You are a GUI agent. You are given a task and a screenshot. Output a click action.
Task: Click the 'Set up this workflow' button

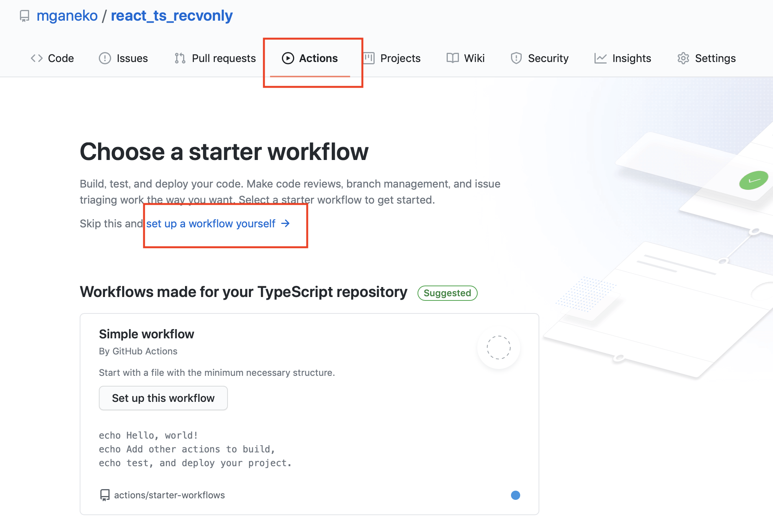click(x=163, y=398)
